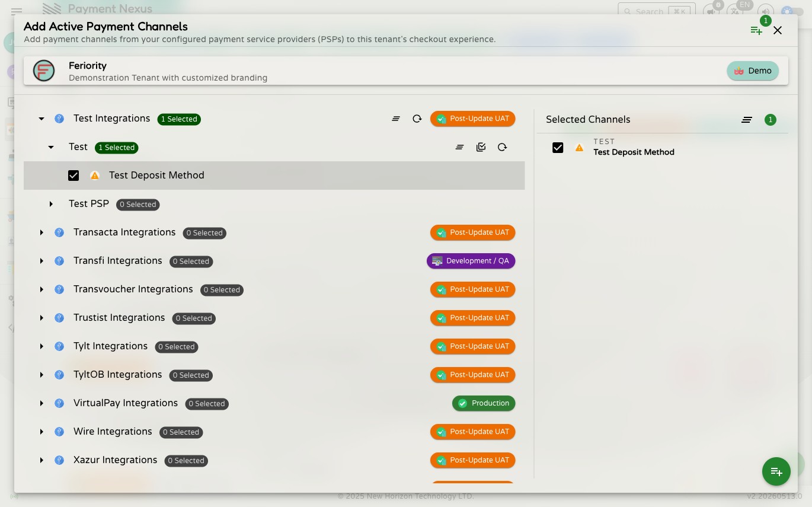Click the help icon beside Xazur Integrations
This screenshot has height=507, width=812.
pos(59,460)
